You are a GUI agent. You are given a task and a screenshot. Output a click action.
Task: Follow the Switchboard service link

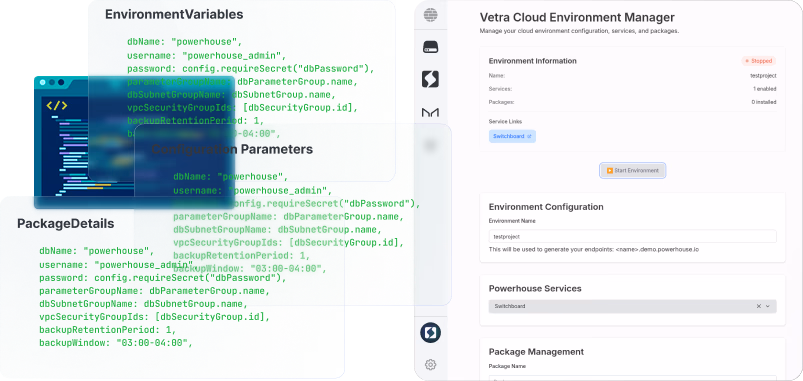[512, 136]
